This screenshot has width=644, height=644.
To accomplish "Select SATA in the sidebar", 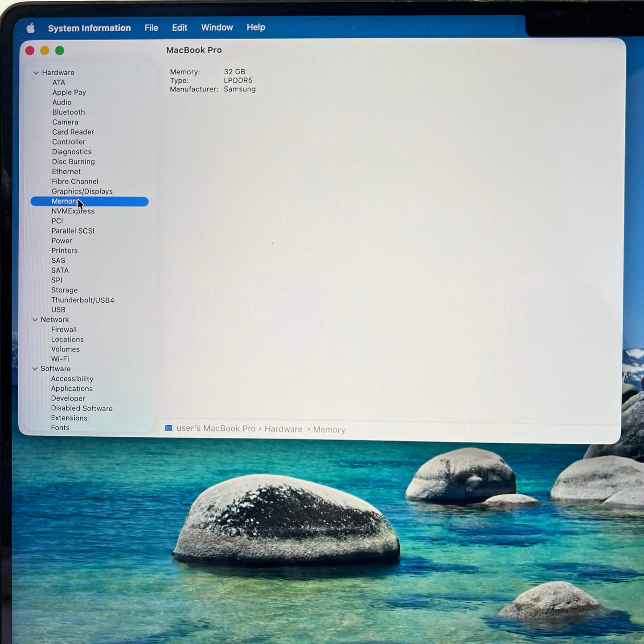I will [x=60, y=270].
